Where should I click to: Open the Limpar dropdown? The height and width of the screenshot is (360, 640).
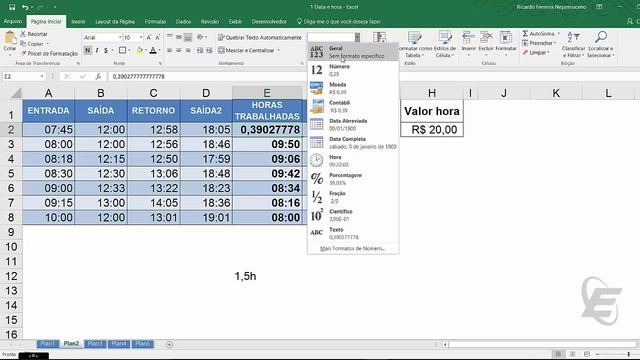(536, 53)
